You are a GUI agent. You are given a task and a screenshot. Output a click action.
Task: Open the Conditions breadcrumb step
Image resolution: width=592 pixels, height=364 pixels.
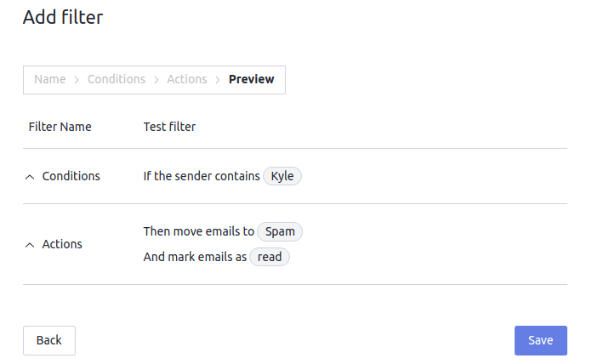(x=117, y=79)
